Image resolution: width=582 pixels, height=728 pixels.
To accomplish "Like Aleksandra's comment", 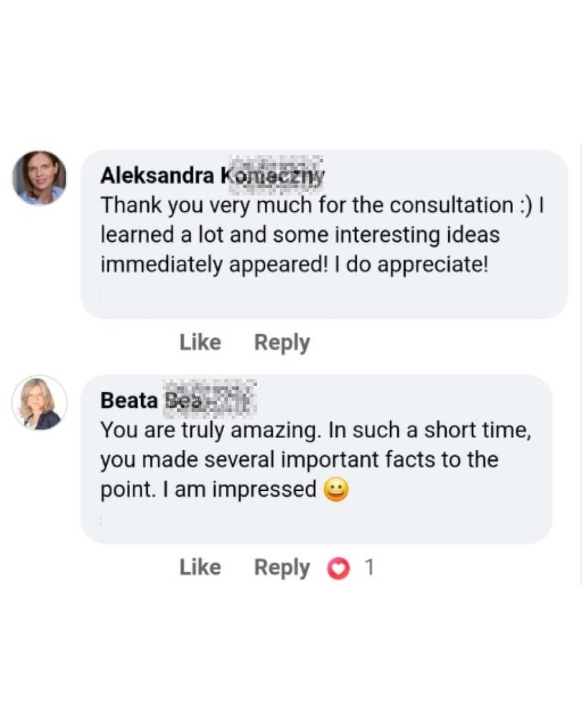I will (x=200, y=342).
